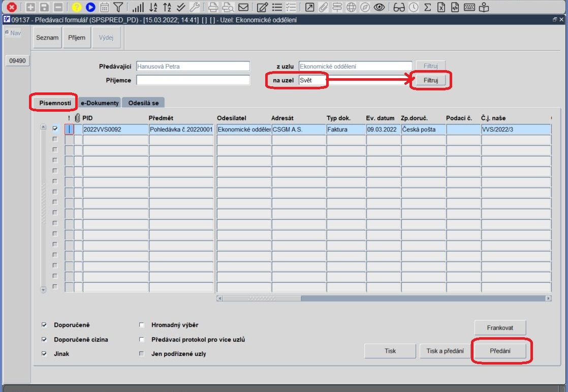Enable the Jen podřízené uzly checkbox

[142, 353]
